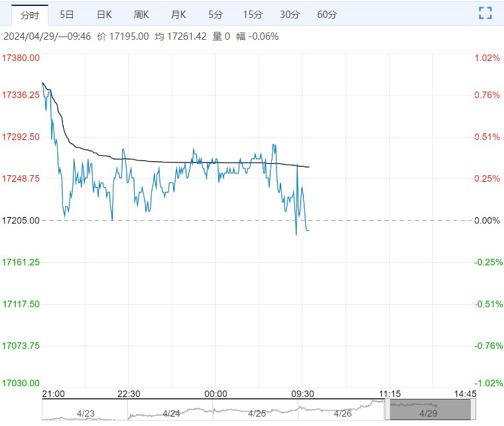Click the 4/26 date in the navigator
Screen dimensions: 504x426
click(x=342, y=412)
